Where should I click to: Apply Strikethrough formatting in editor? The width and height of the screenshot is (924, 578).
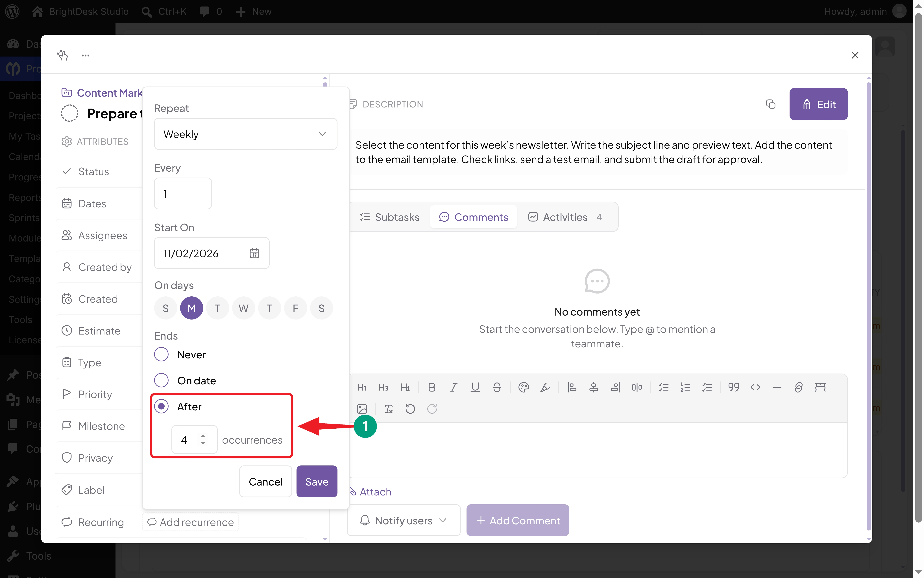pos(497,387)
